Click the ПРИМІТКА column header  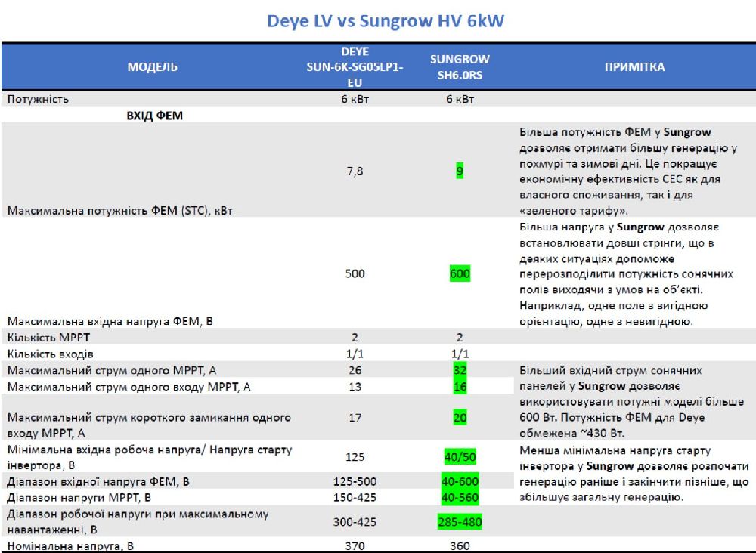click(634, 67)
